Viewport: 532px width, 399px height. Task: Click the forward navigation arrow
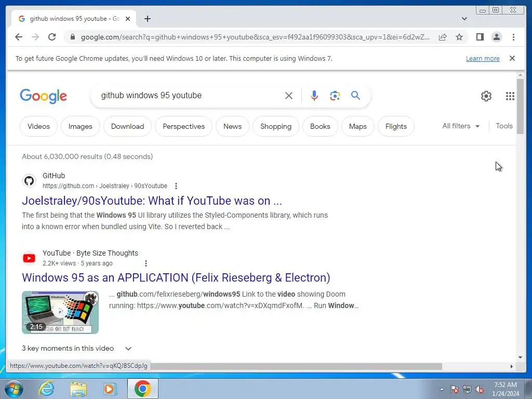tap(35, 37)
